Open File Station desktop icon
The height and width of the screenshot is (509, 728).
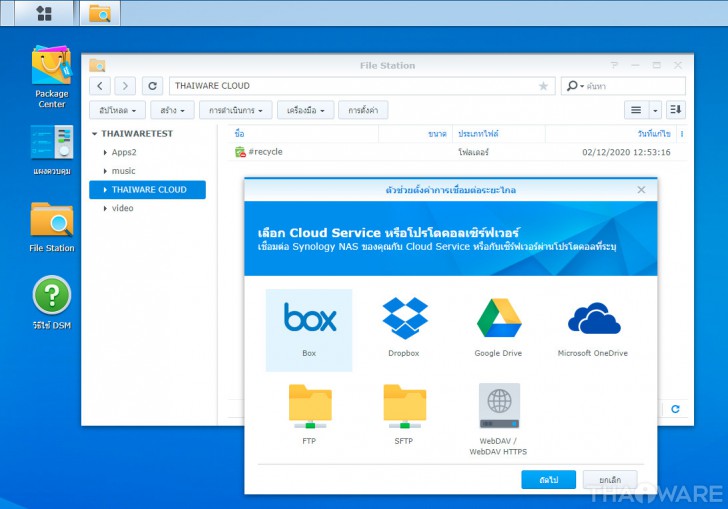click(x=52, y=227)
